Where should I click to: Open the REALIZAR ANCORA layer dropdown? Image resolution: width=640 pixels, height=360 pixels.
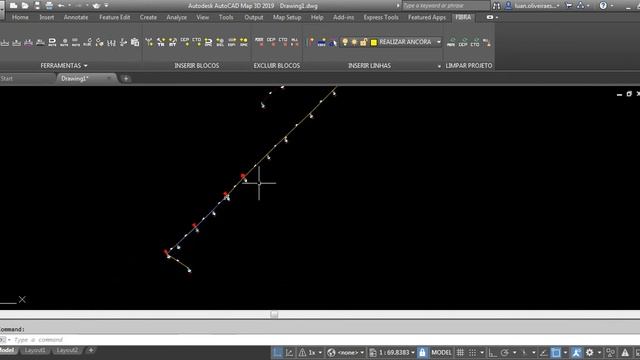pyautogui.click(x=439, y=42)
